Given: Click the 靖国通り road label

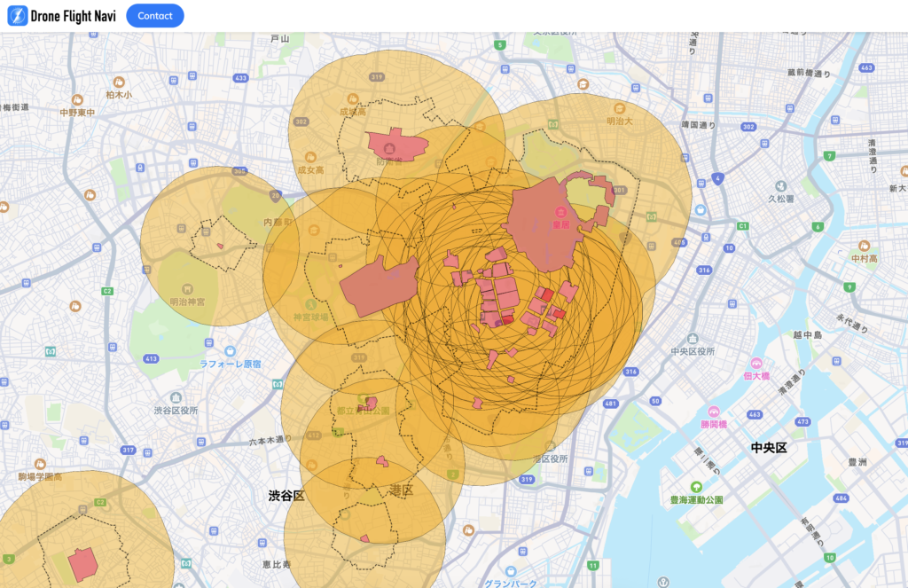Looking at the screenshot, I should coord(699,124).
